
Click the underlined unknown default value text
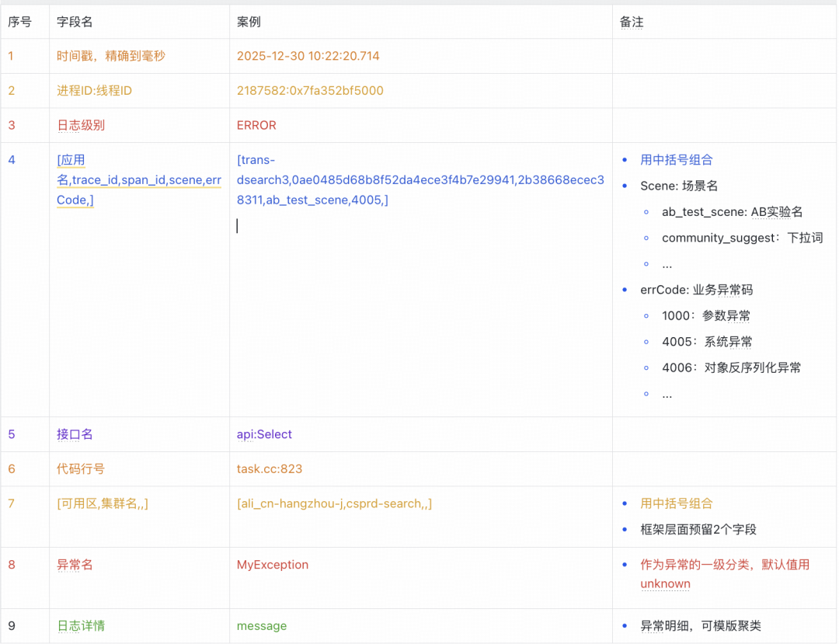(665, 584)
